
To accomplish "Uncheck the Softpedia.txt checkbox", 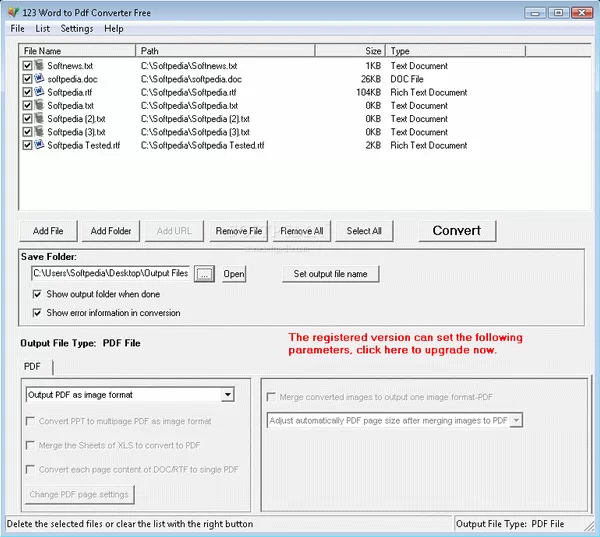I will (x=27, y=106).
